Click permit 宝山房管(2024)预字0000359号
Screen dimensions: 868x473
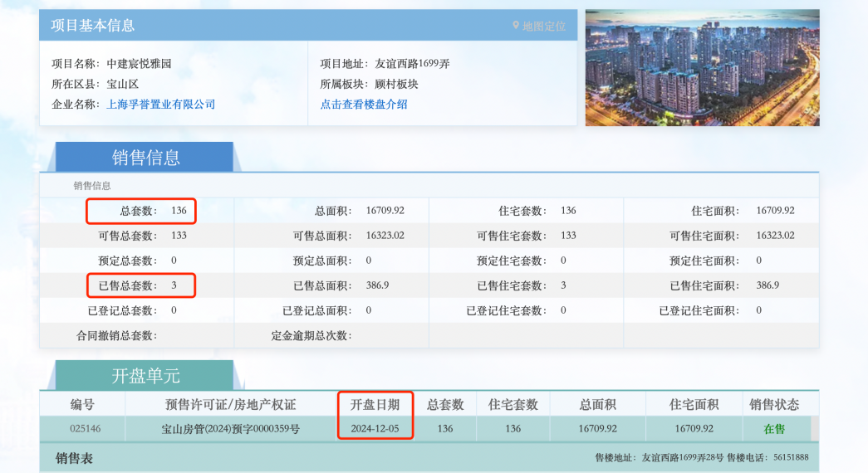coord(230,429)
